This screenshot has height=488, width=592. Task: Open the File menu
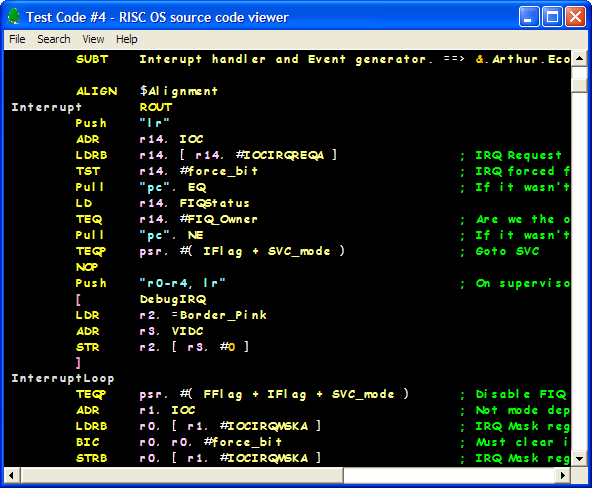coord(17,39)
